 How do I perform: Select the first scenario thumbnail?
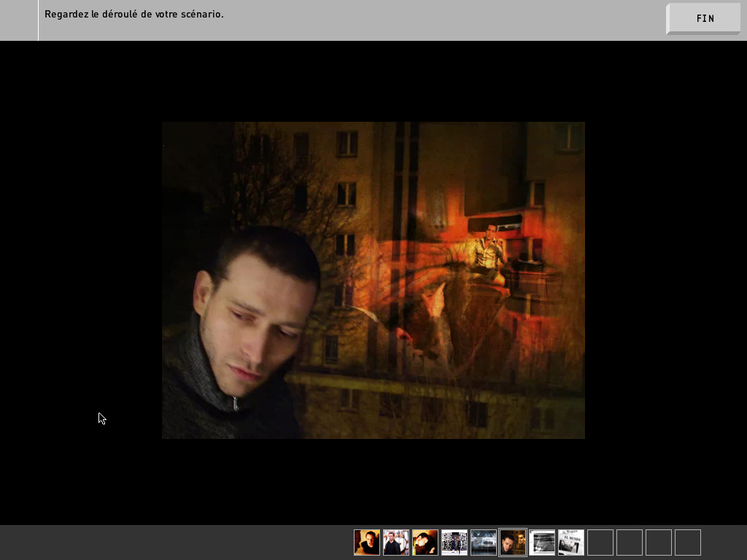click(367, 542)
